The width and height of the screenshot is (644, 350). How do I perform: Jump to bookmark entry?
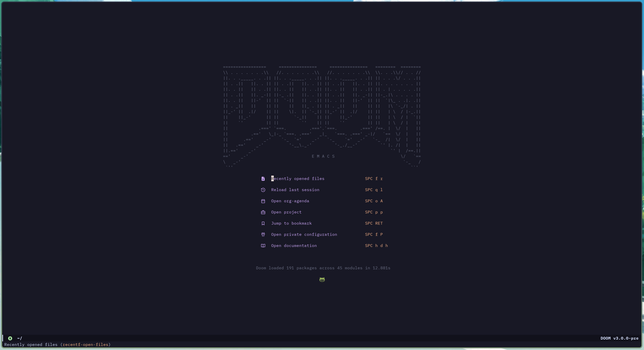pyautogui.click(x=291, y=223)
